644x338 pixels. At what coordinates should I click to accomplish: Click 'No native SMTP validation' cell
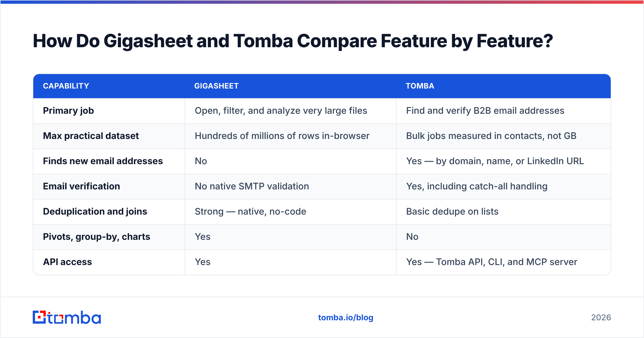coord(252,186)
